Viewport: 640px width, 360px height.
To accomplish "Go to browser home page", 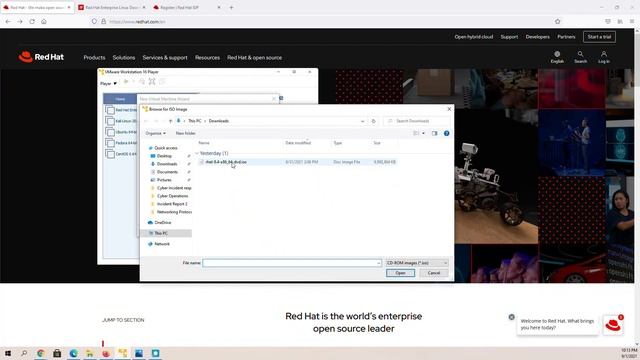I will tap(44, 22).
